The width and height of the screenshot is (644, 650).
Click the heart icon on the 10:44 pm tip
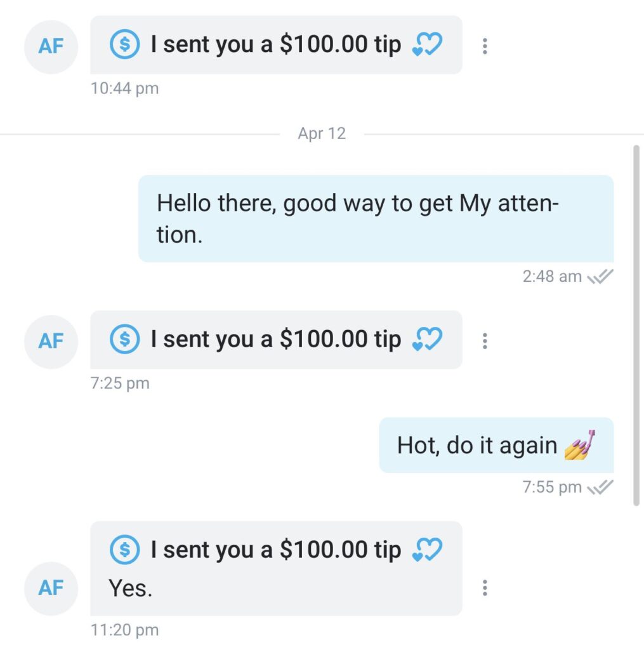point(426,45)
